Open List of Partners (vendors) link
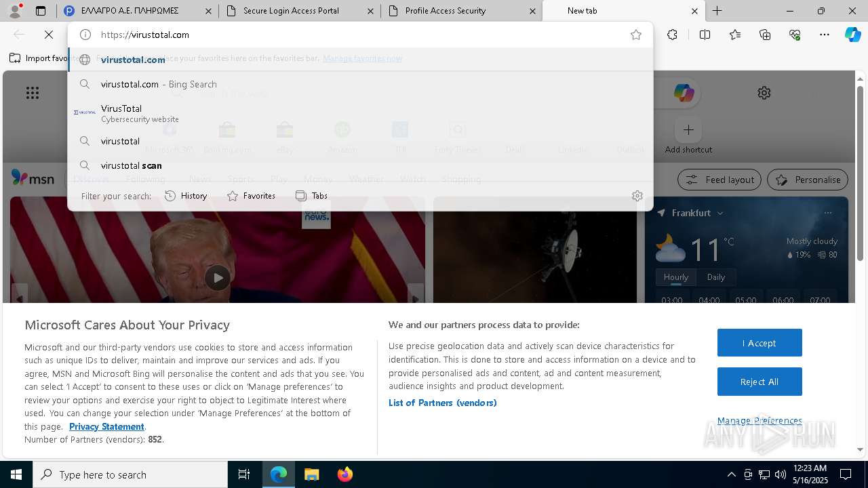Screen dimensions: 868x488 tap(442, 403)
